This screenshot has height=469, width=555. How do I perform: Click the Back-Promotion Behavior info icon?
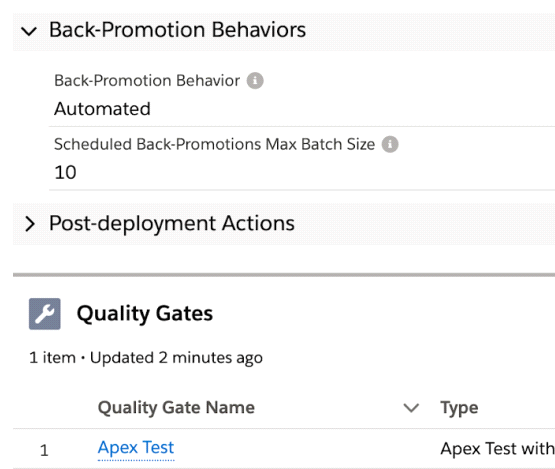point(255,81)
